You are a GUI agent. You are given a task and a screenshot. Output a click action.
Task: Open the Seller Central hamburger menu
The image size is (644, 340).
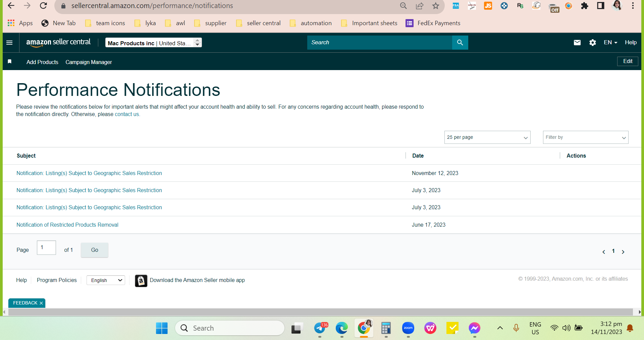[x=9, y=43]
